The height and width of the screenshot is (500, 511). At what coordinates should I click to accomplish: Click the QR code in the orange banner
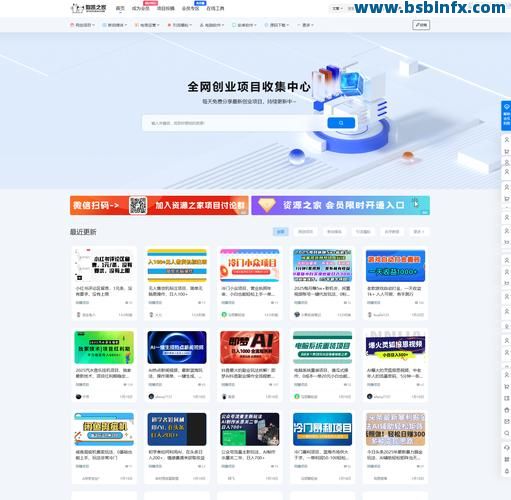pos(138,205)
